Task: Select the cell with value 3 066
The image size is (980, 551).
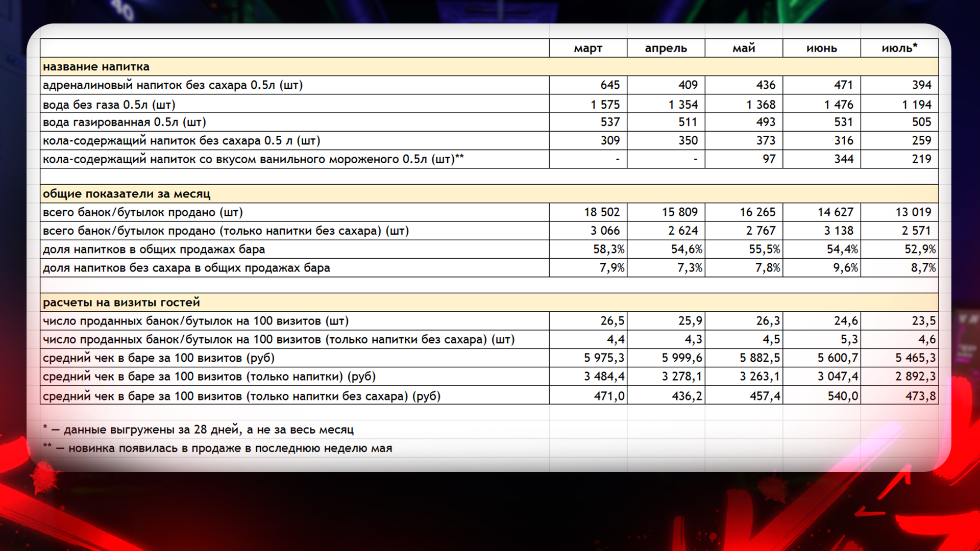Action: [588, 231]
